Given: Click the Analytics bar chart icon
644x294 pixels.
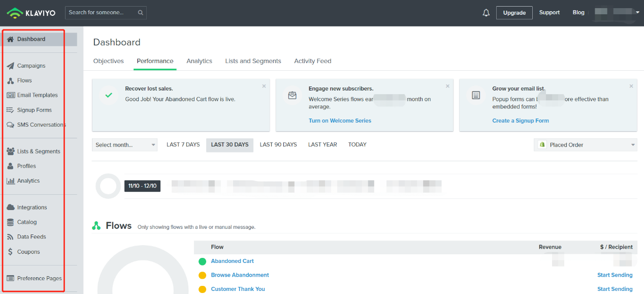Looking at the screenshot, I should (x=10, y=181).
